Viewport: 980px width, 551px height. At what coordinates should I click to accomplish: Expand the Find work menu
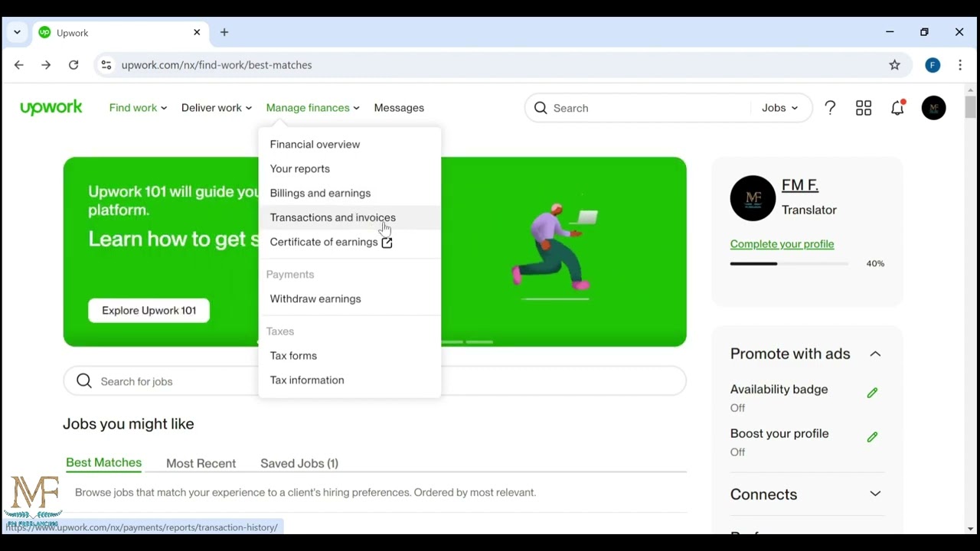point(138,108)
